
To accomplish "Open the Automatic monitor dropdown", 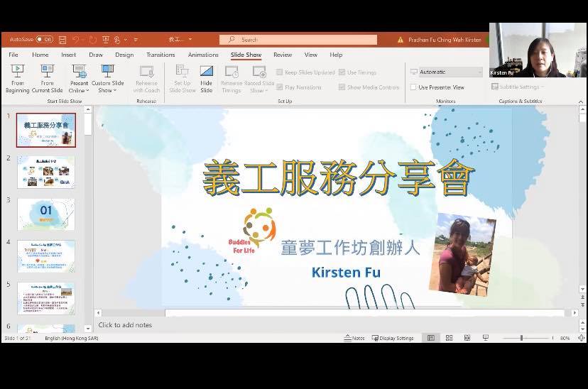I will point(447,72).
